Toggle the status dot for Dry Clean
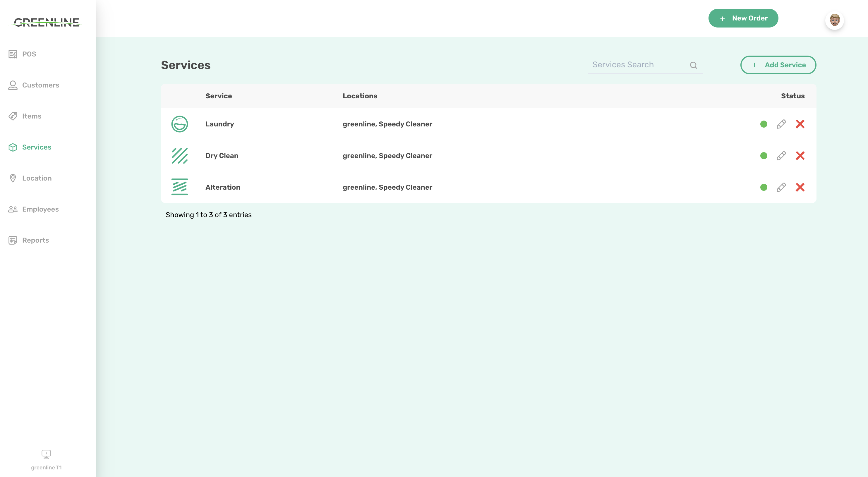 (764, 156)
